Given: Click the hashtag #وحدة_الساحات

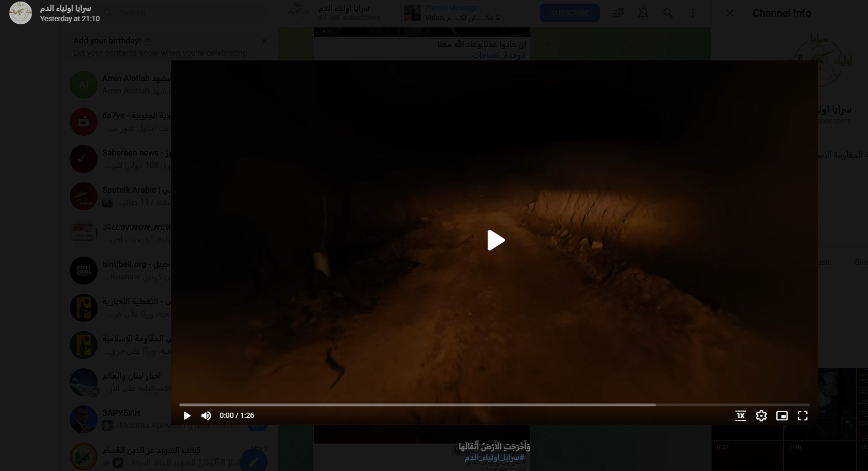Looking at the screenshot, I should (498, 55).
